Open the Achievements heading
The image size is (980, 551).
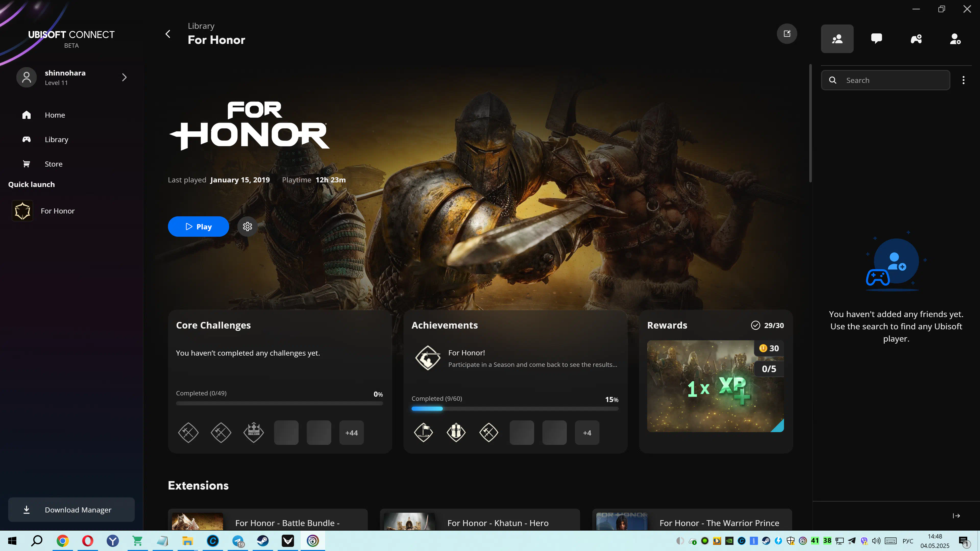click(444, 325)
